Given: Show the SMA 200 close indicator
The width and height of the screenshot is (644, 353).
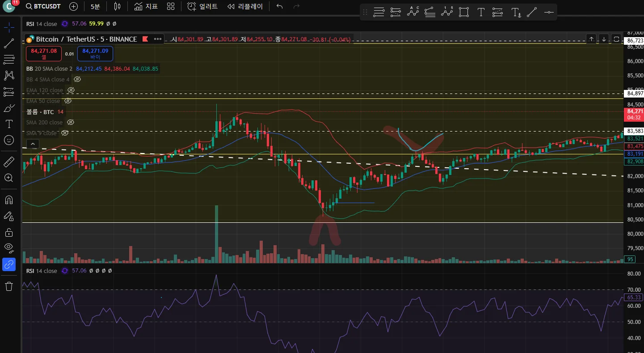Looking at the screenshot, I should click(70, 122).
